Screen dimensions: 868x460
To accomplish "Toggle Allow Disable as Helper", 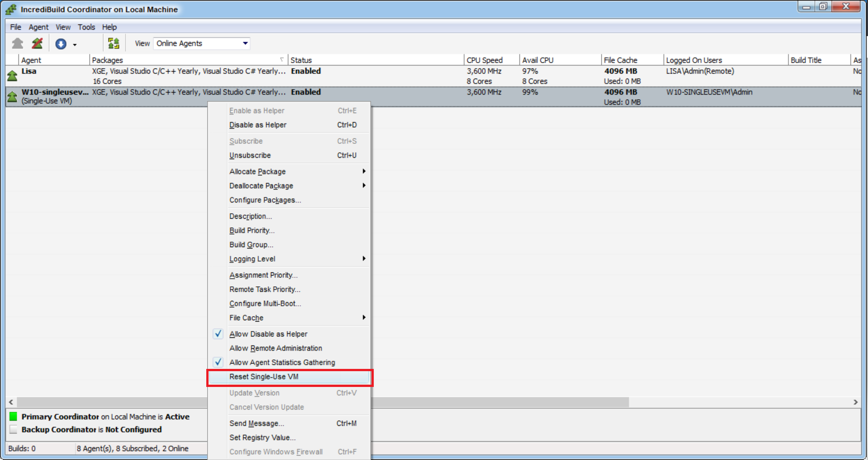I will tap(289, 334).
